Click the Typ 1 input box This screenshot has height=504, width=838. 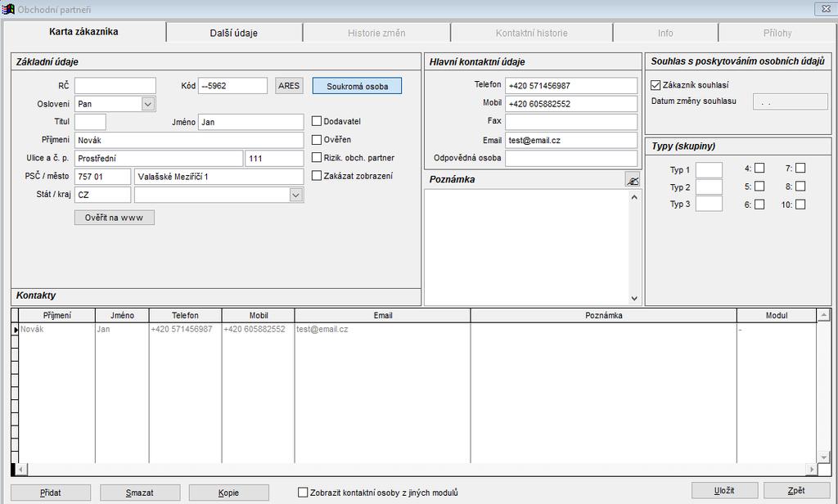point(709,170)
